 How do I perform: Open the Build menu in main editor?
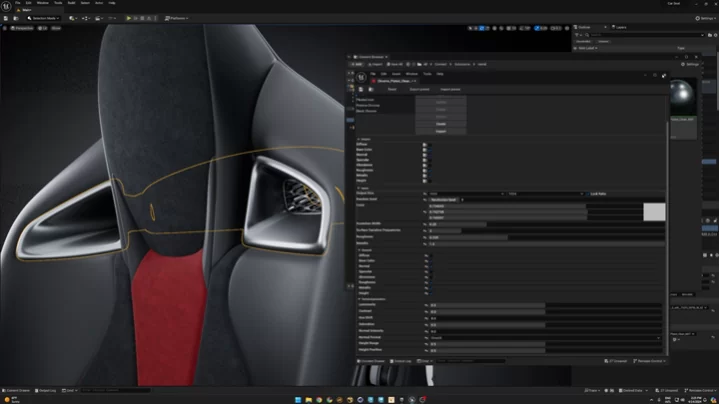tap(71, 3)
